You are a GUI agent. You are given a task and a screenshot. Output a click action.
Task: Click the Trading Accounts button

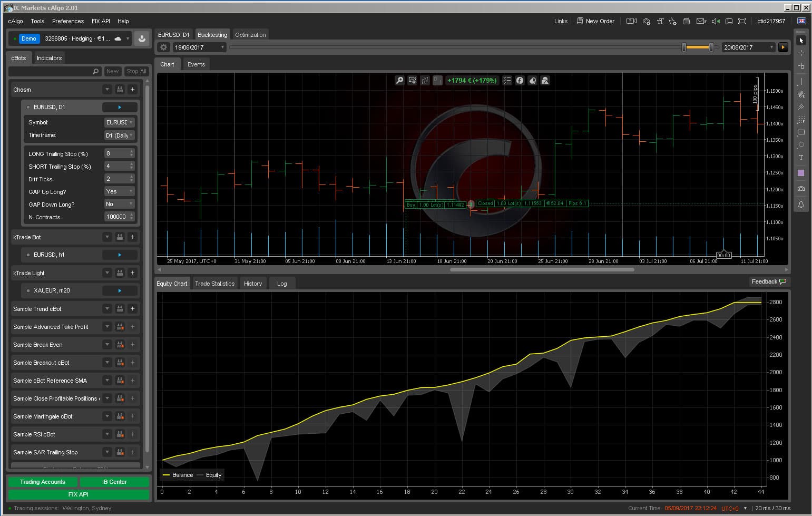[x=43, y=482]
